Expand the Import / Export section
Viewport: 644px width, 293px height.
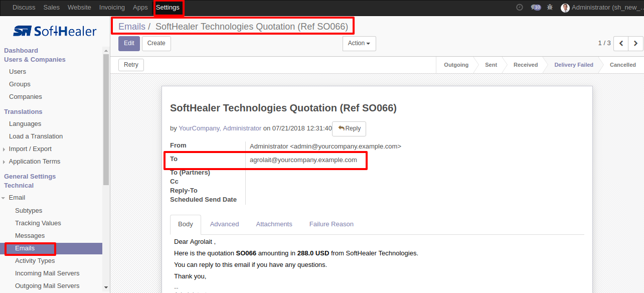(x=30, y=149)
